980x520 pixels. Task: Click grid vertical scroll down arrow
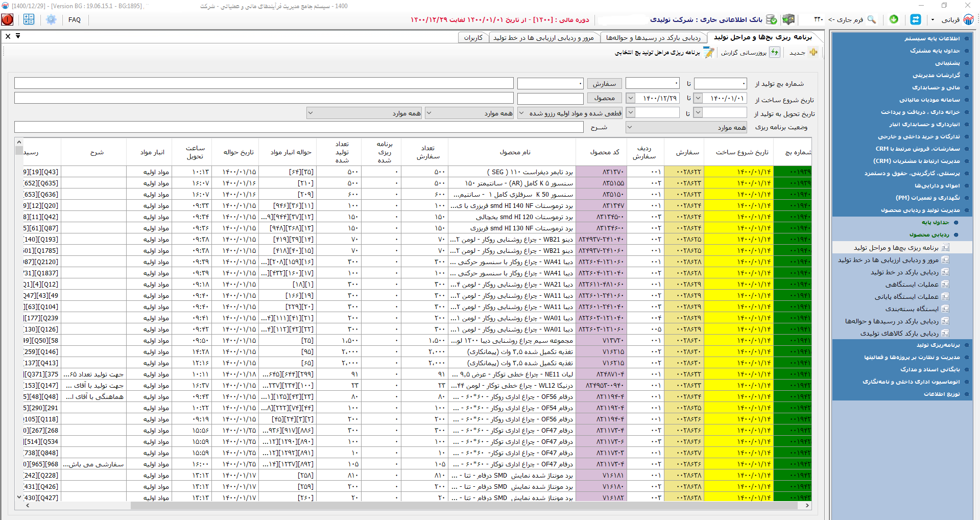pos(19,497)
